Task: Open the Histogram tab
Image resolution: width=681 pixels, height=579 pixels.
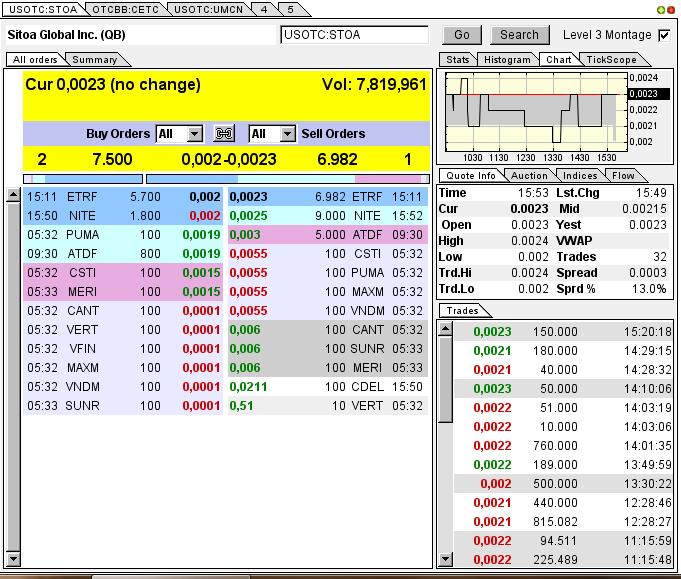Action: tap(506, 60)
